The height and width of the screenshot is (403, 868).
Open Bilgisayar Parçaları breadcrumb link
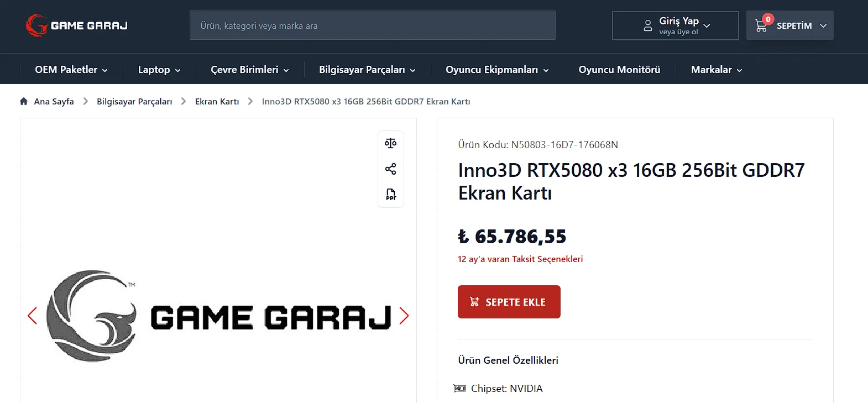coord(134,102)
